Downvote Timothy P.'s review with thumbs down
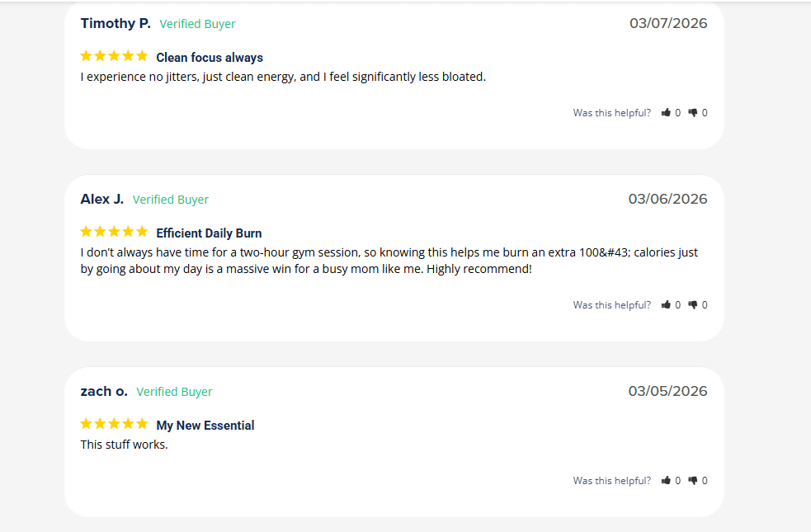Screen dimensions: 811x532 (x=692, y=113)
